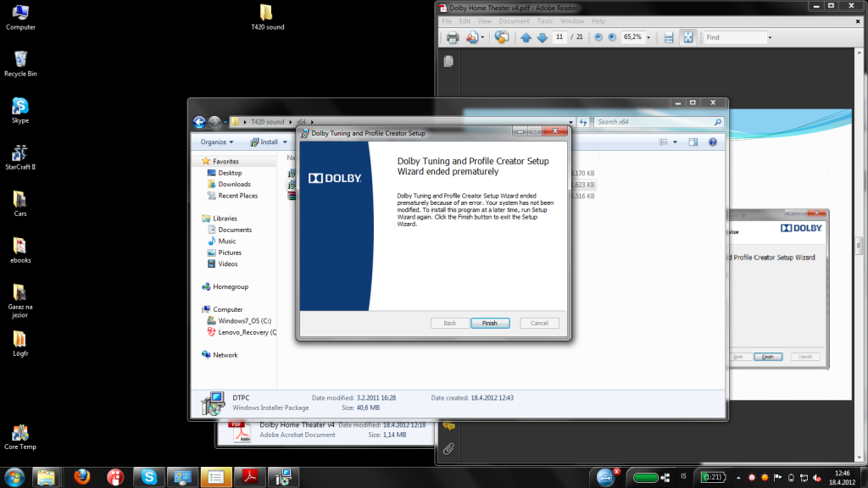Click the Install button in Explorer toolbar
Screen dimensions: 868x488
(x=264, y=142)
